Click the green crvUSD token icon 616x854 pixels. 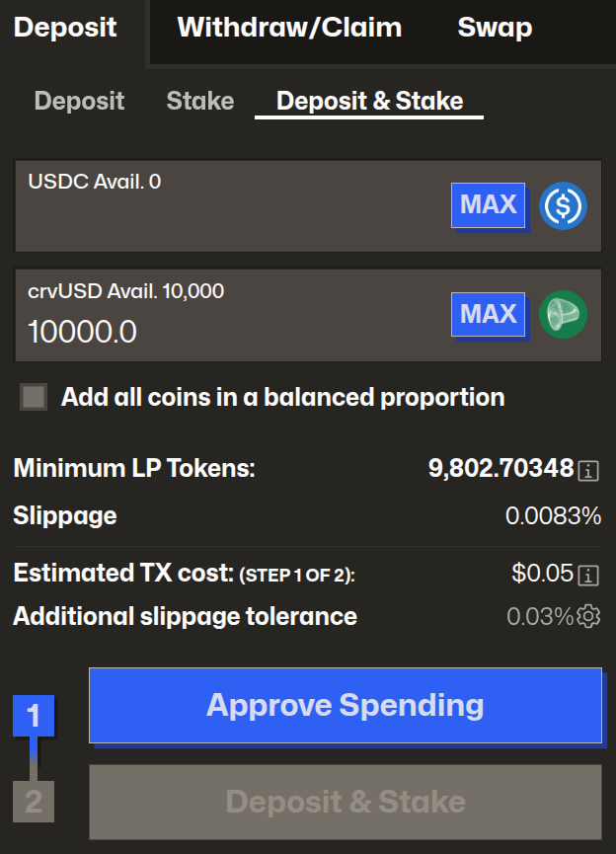click(564, 314)
